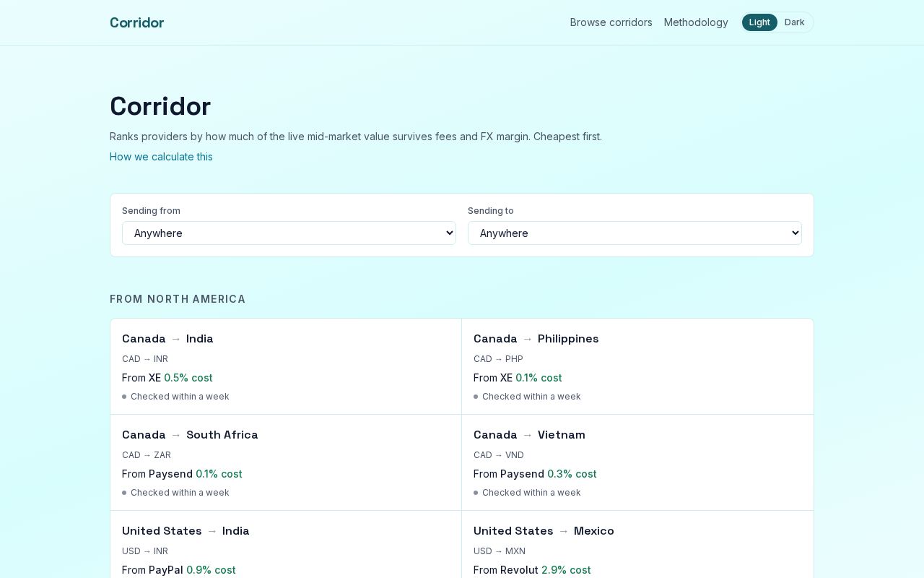This screenshot has width=924, height=578.
Task: Open the Canada to Vietnam corridor
Action: tap(637, 462)
